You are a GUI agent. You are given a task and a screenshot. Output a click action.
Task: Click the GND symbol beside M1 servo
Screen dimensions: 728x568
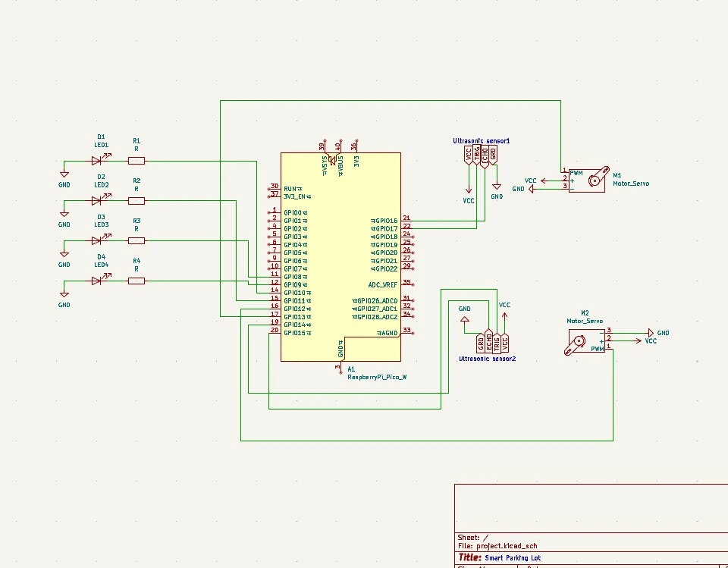coord(531,189)
